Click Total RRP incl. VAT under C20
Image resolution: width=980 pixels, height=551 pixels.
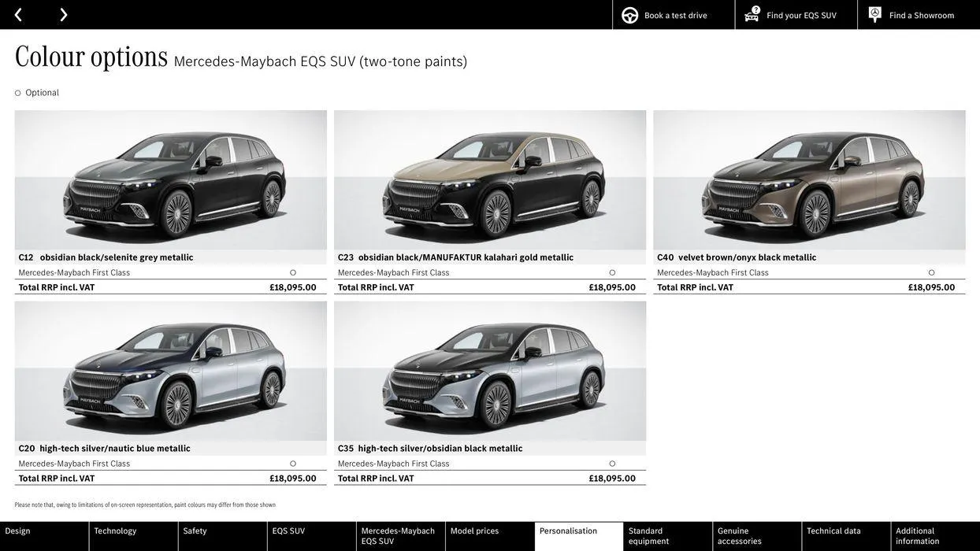point(57,479)
